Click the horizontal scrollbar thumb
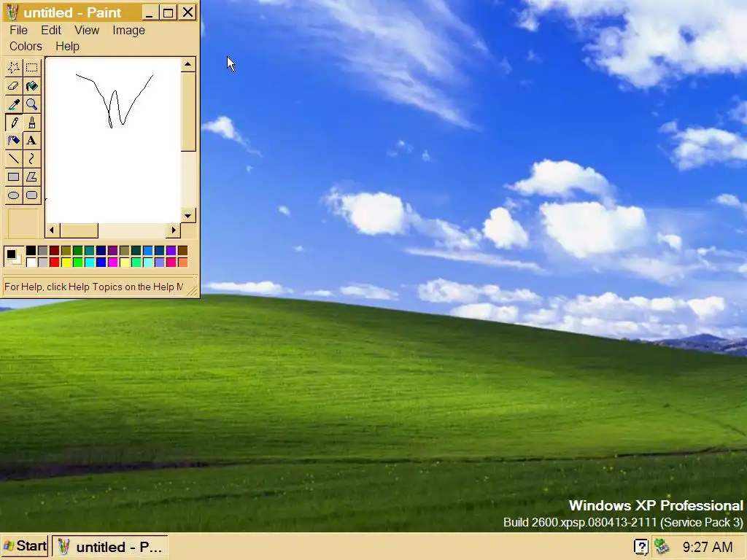 click(79, 230)
